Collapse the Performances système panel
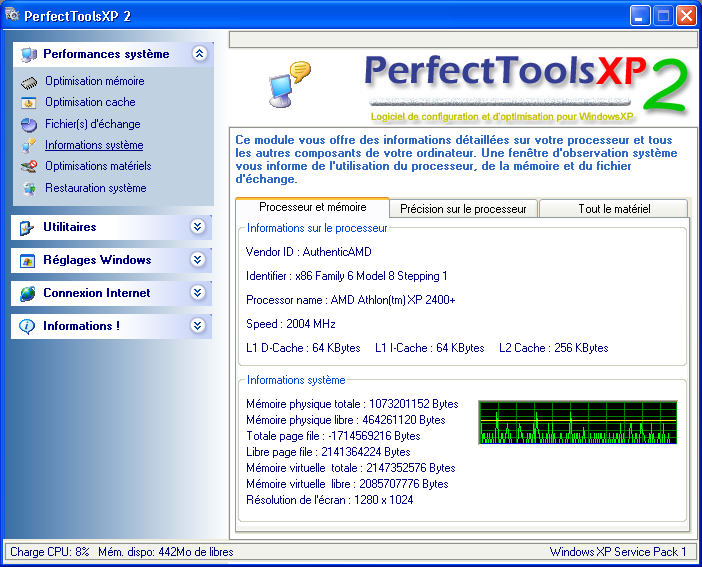The height and width of the screenshot is (567, 702). pyautogui.click(x=199, y=54)
